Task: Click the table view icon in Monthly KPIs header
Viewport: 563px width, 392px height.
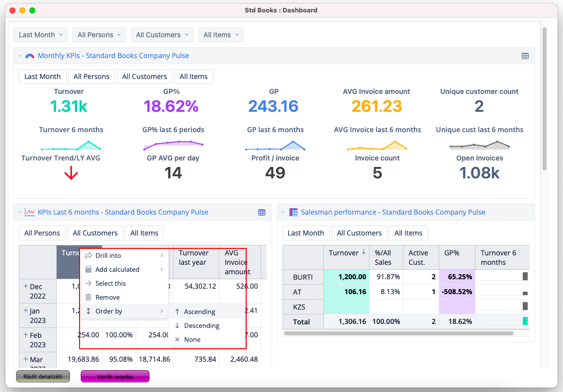Action: pyautogui.click(x=525, y=56)
